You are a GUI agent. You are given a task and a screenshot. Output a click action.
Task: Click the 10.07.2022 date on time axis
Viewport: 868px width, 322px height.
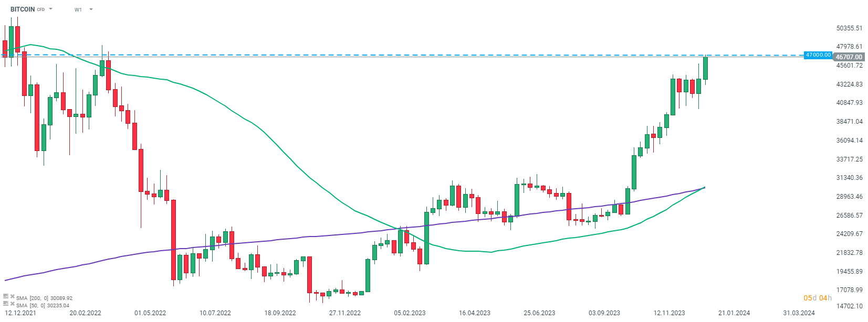pyautogui.click(x=215, y=313)
